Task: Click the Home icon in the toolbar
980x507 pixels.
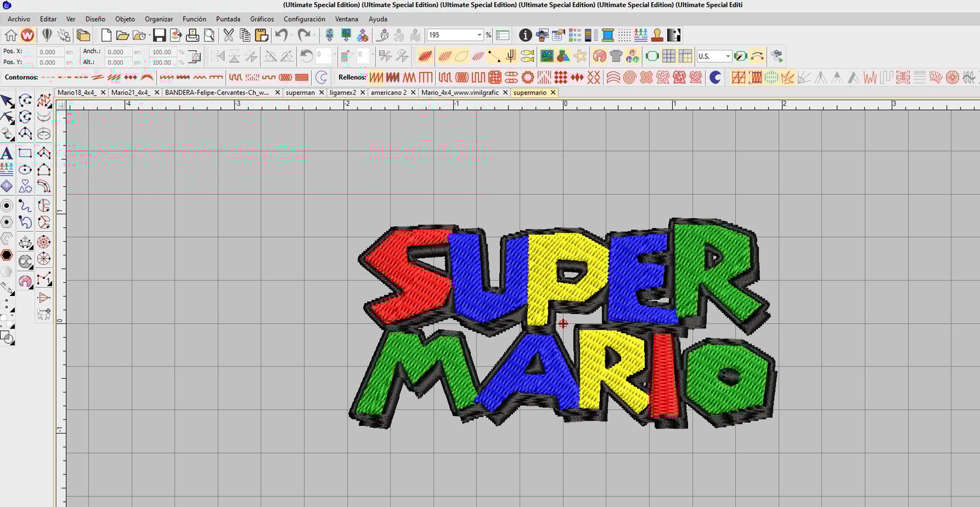Action: 11,35
